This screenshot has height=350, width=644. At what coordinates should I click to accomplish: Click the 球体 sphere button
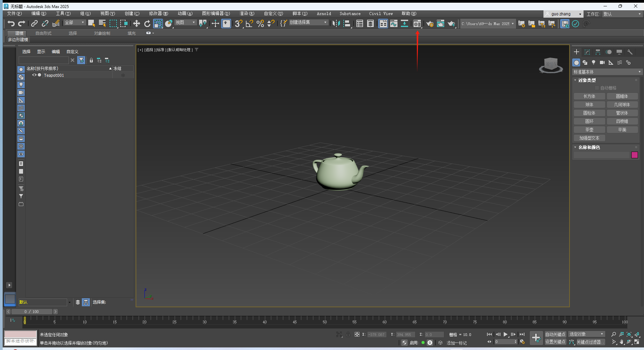(589, 105)
